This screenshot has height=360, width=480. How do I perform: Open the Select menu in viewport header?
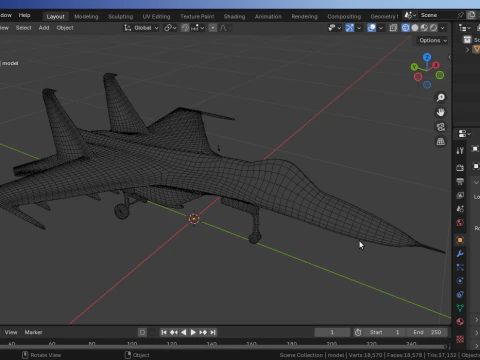point(23,28)
